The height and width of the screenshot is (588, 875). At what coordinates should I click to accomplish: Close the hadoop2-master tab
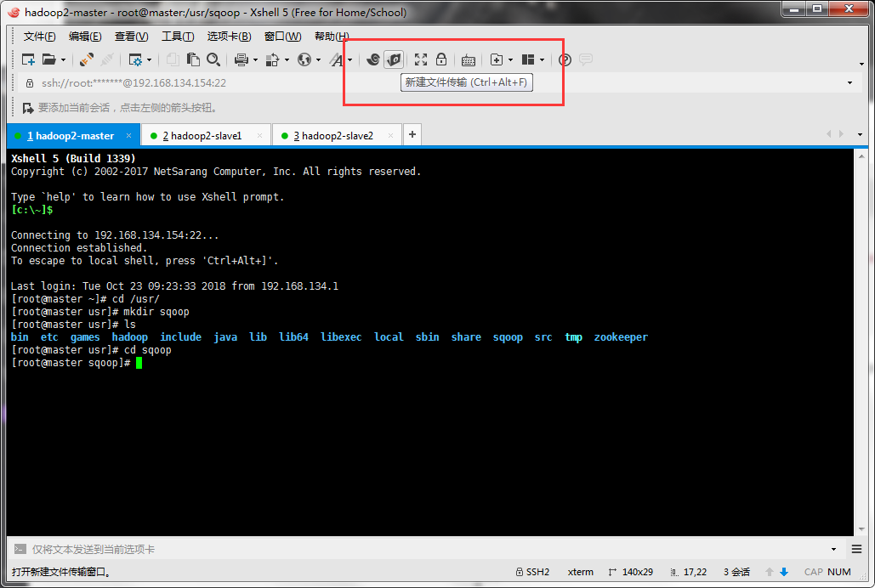tap(129, 136)
